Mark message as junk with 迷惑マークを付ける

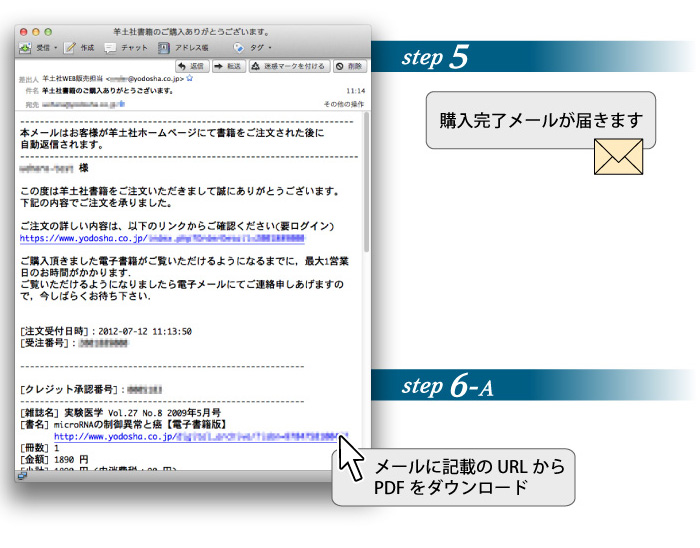pyautogui.click(x=289, y=65)
